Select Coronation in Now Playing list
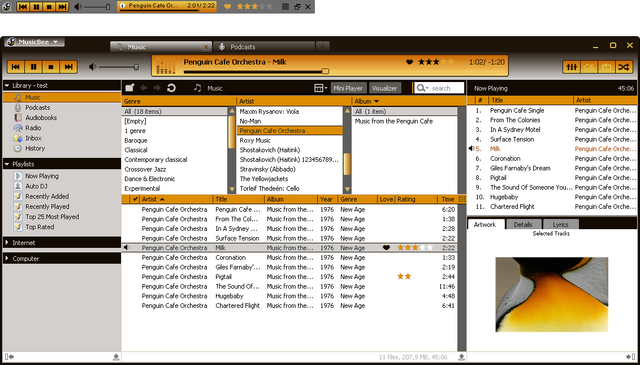640x365 pixels. click(552, 158)
